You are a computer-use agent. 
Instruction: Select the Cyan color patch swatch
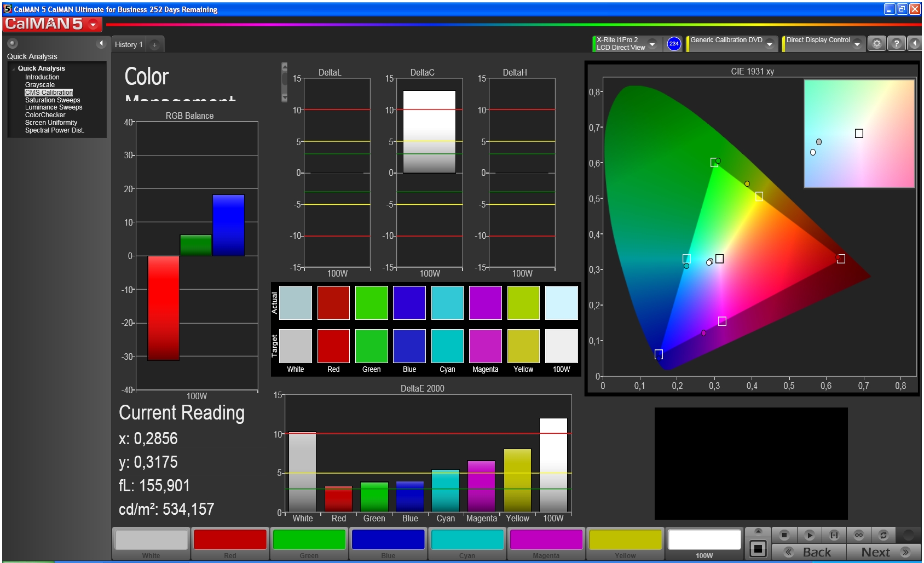(467, 539)
